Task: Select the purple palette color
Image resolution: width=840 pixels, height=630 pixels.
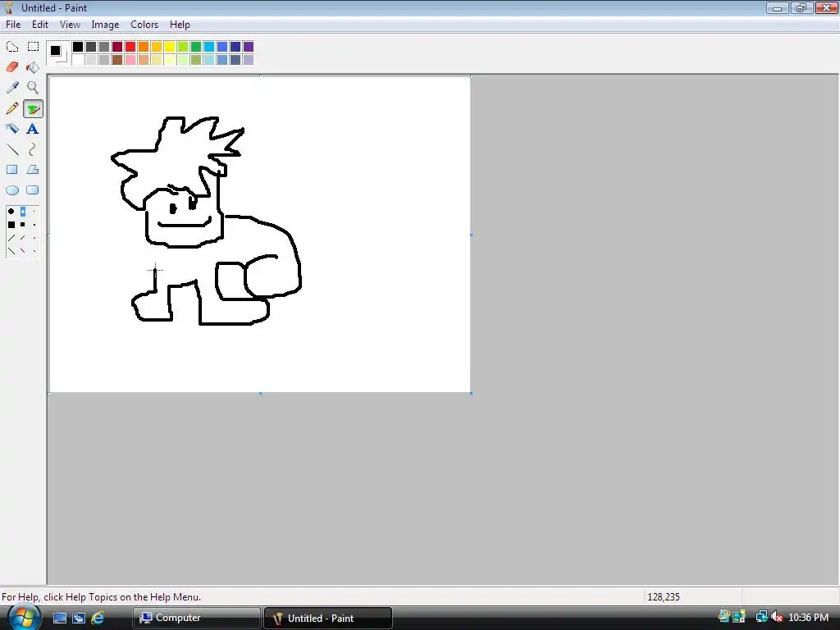Action: pos(249,47)
